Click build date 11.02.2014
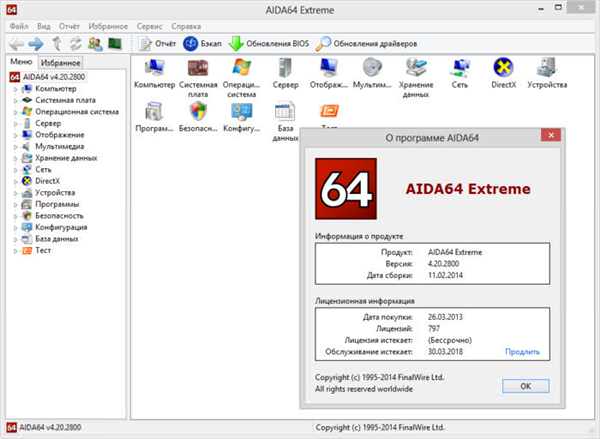Screen dimensions: 600x439 [x=445, y=275]
